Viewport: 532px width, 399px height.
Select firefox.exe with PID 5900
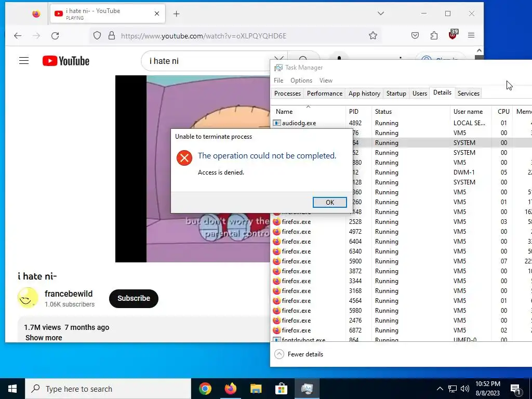(402, 261)
